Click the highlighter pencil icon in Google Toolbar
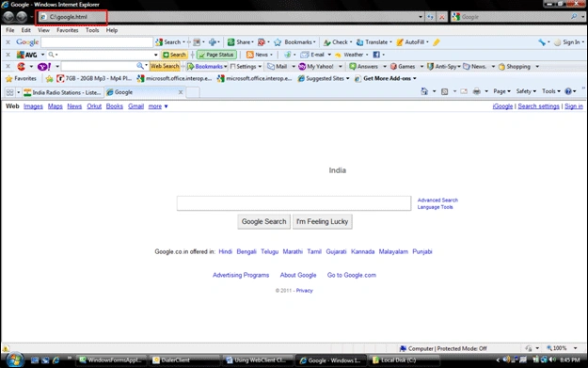This screenshot has width=588, height=368. [x=437, y=42]
